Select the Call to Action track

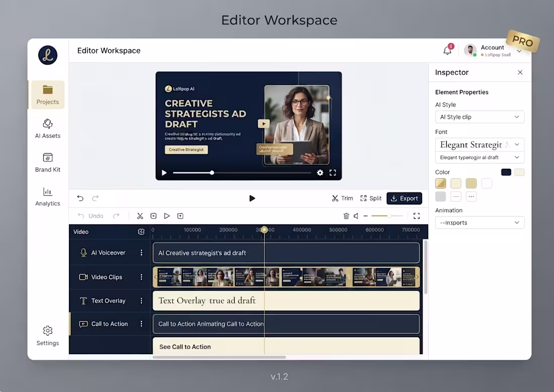click(x=110, y=324)
